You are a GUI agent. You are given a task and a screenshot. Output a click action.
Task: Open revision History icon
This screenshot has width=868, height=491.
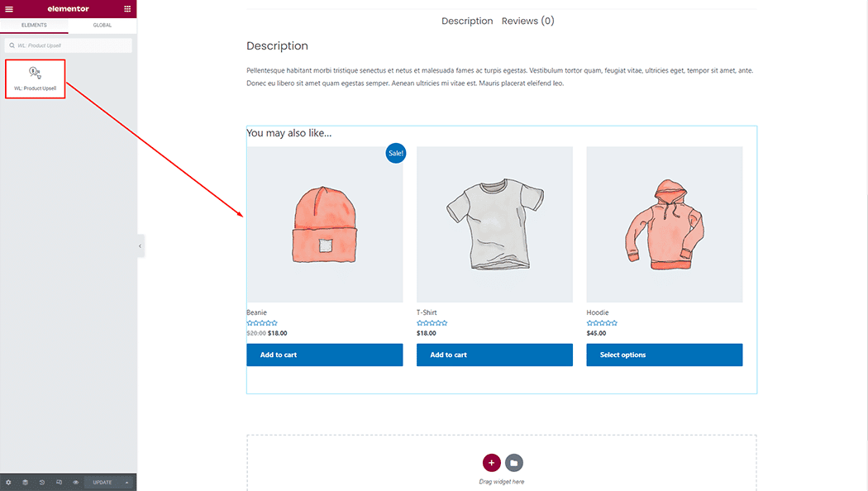41,481
